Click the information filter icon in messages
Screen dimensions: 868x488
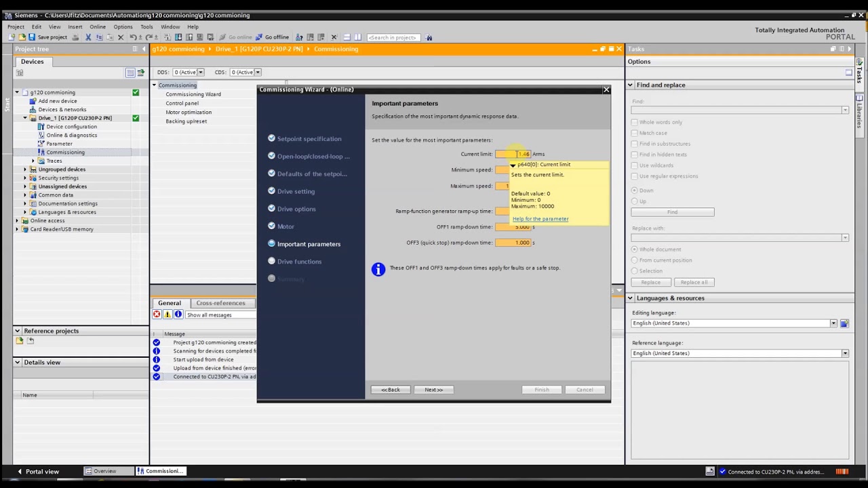point(178,314)
